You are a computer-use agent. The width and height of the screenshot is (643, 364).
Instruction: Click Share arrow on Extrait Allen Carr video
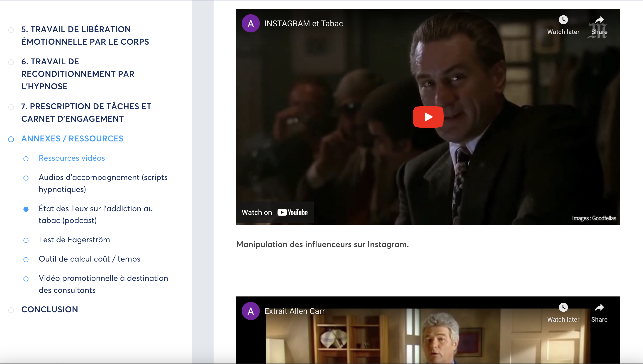tap(599, 307)
